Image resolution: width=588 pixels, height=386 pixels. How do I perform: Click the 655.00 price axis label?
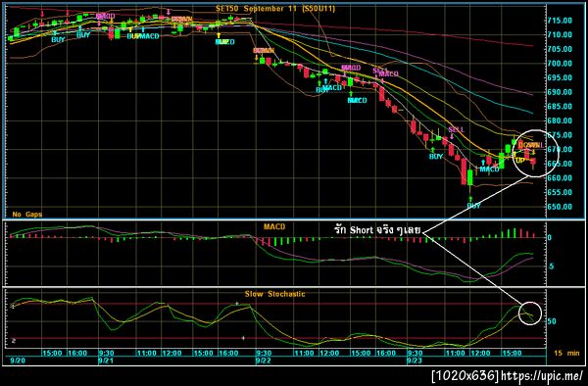click(x=560, y=192)
